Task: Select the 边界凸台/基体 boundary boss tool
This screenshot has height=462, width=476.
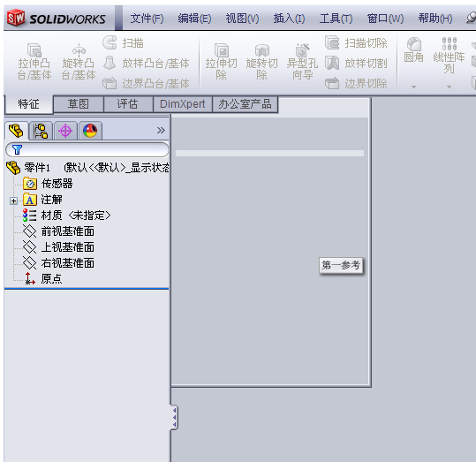Action: coord(146,83)
